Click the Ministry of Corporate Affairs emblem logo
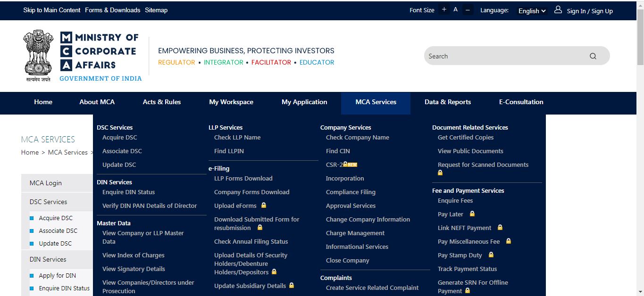Screen dimensions: 644x296 pos(38,56)
